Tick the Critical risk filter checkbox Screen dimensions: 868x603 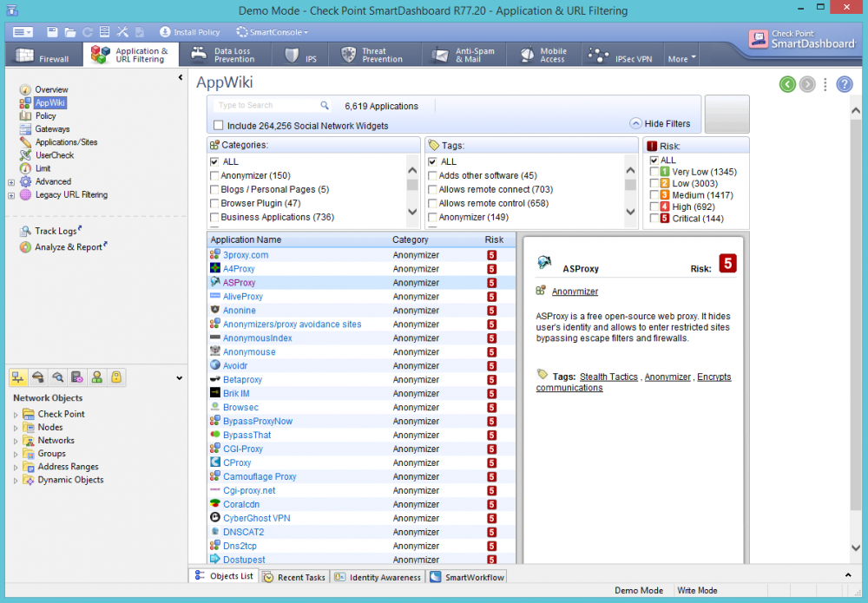[655, 220]
